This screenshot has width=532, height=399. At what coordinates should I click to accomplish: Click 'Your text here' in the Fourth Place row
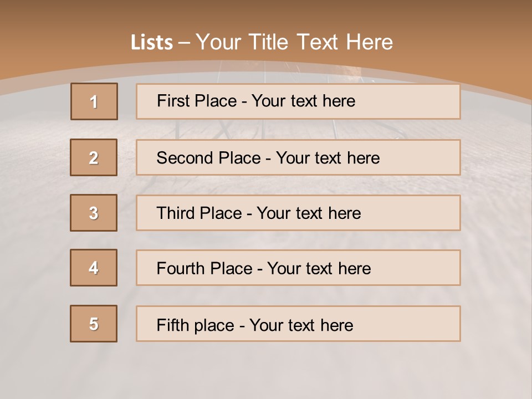click(319, 269)
